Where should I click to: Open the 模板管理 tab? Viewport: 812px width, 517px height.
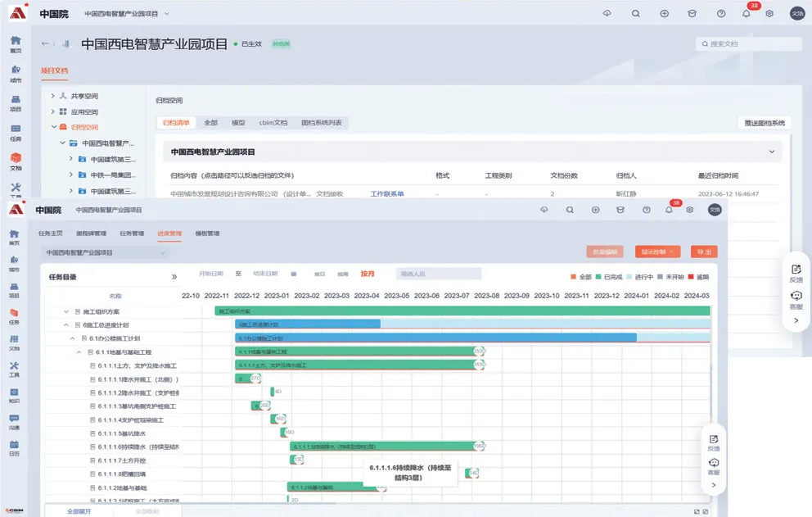click(x=207, y=234)
